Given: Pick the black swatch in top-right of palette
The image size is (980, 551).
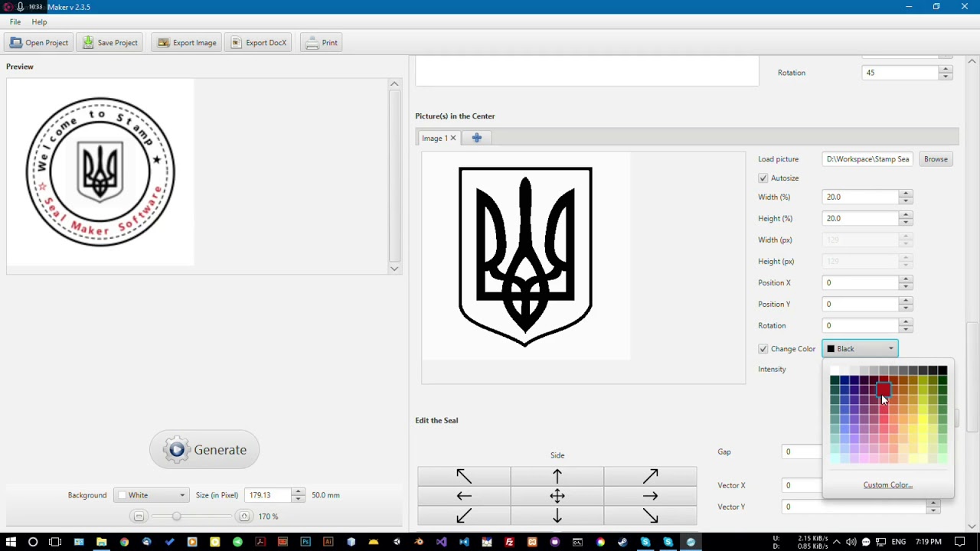Looking at the screenshot, I should coord(942,371).
